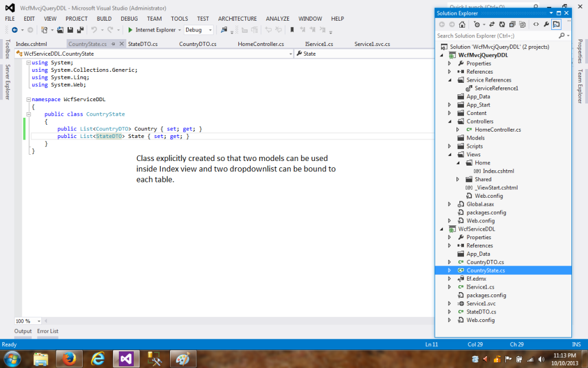Pin the CountryState.cs tab

click(113, 44)
